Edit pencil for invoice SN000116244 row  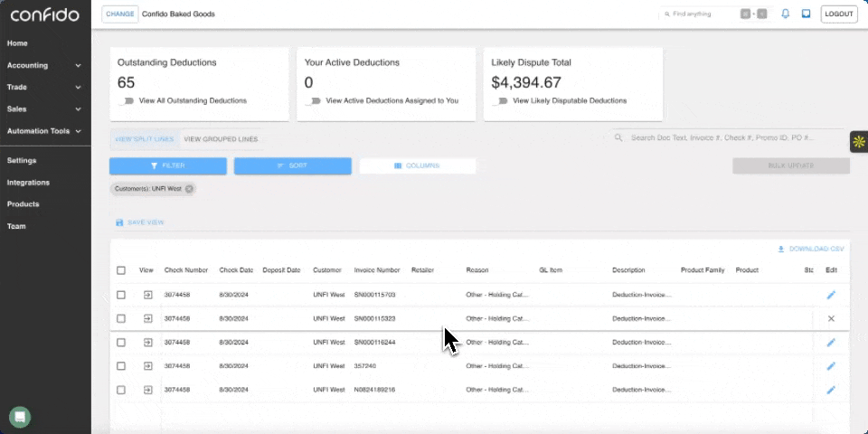click(831, 343)
